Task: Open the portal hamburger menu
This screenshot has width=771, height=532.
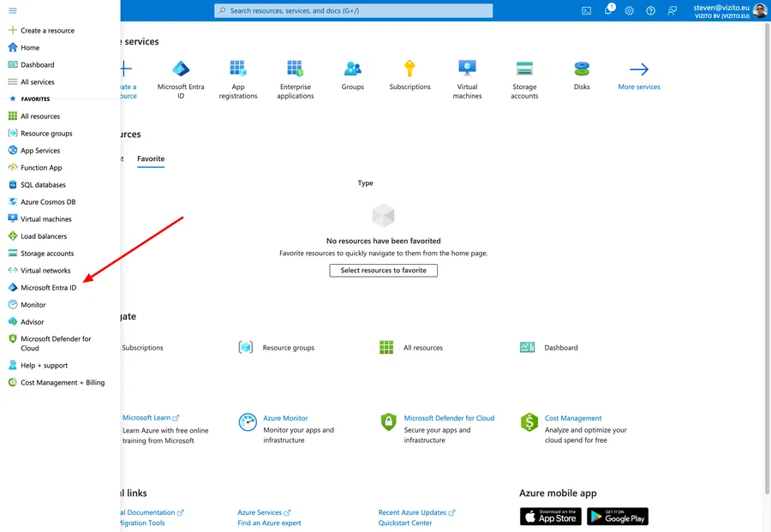Action: click(x=12, y=10)
